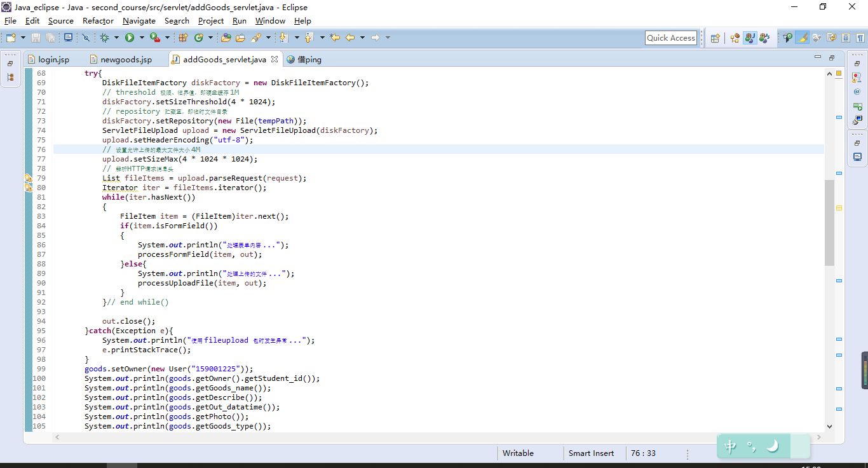Click warning marker on line 80
This screenshot has height=468, width=868.
(x=29, y=188)
